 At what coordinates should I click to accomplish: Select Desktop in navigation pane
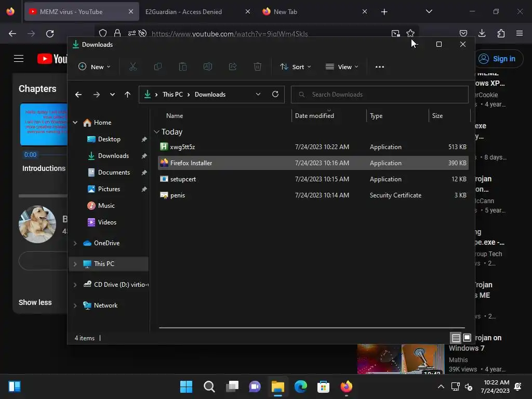[109, 139]
